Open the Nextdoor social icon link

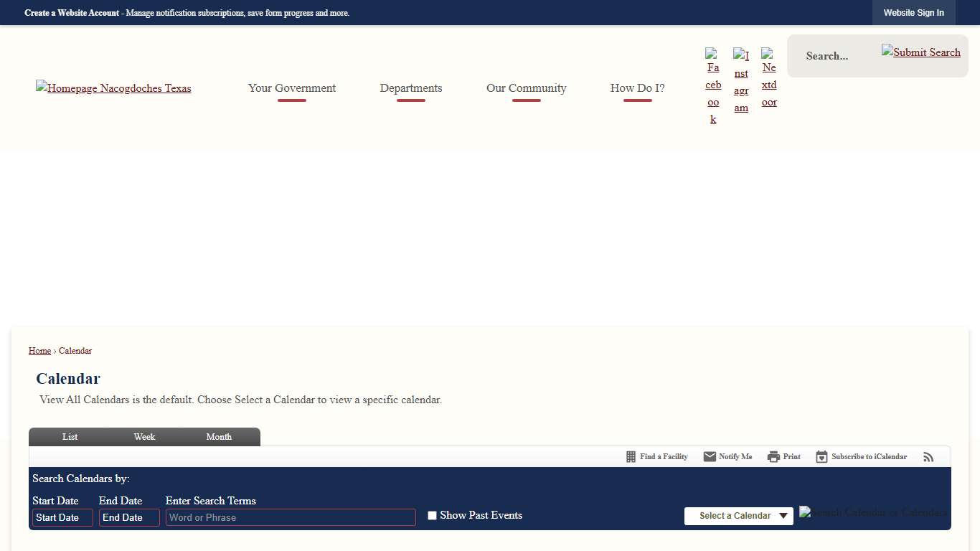[769, 77]
